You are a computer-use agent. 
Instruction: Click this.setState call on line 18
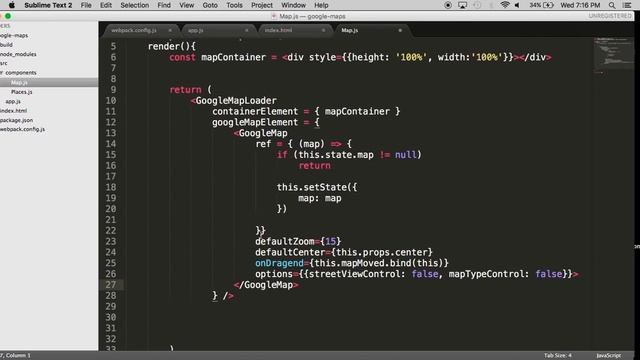coord(317,187)
